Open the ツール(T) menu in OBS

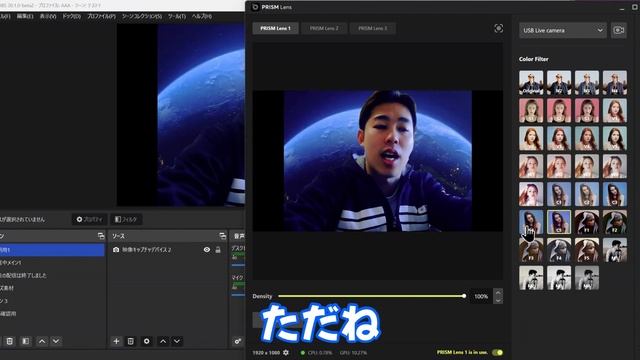click(x=177, y=16)
